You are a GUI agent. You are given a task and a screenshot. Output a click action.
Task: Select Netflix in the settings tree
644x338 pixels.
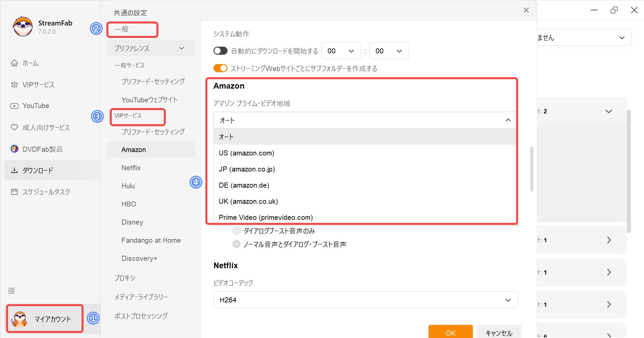click(131, 168)
